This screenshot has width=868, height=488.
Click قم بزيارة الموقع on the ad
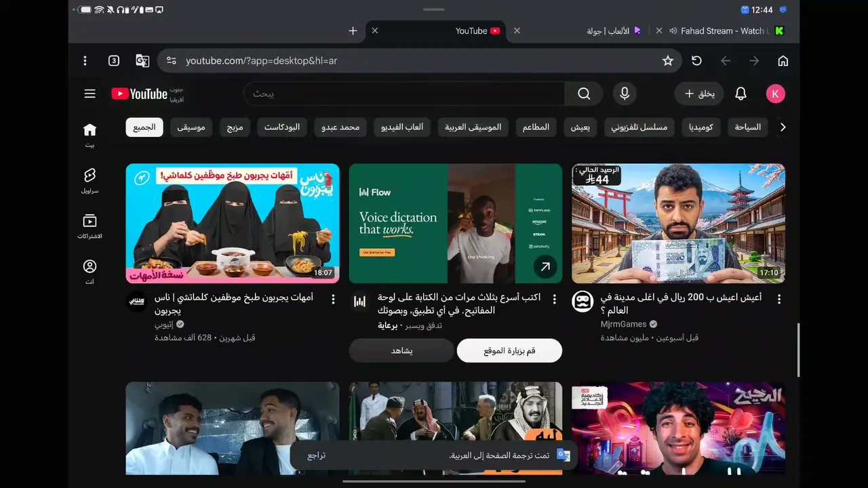pyautogui.click(x=509, y=350)
